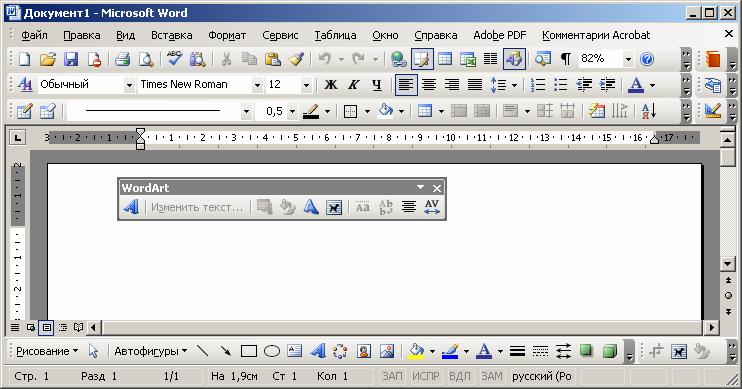Set WordArt character spacing AV icon
The height and width of the screenshot is (389, 742).
(x=432, y=207)
